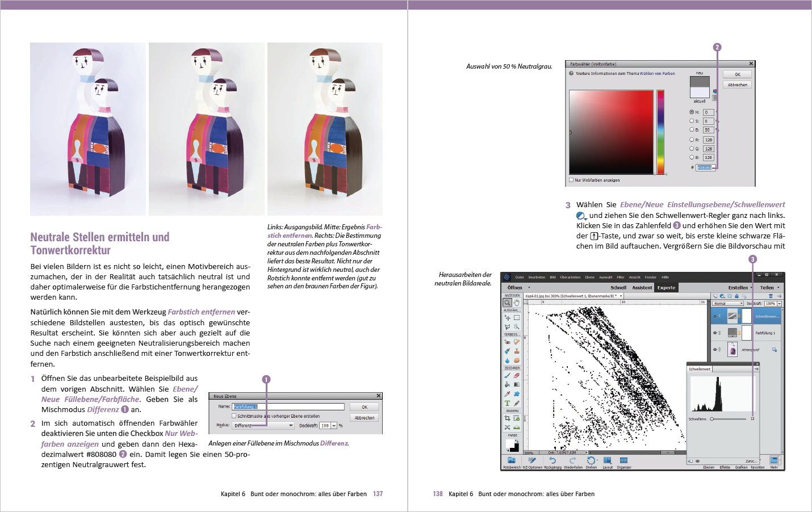Open the Normal blend mode dropdown
812x512 pixels.
point(728,303)
